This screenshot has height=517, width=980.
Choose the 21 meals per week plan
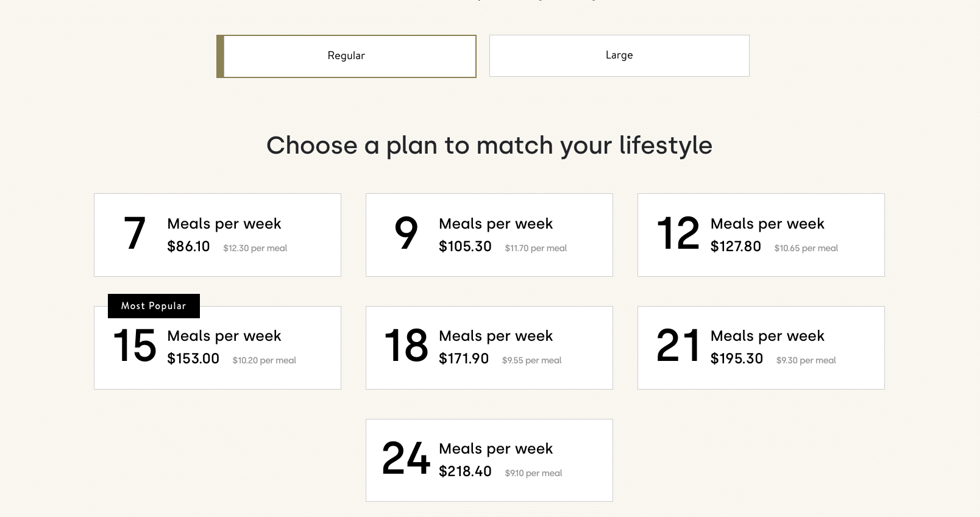[x=760, y=348]
